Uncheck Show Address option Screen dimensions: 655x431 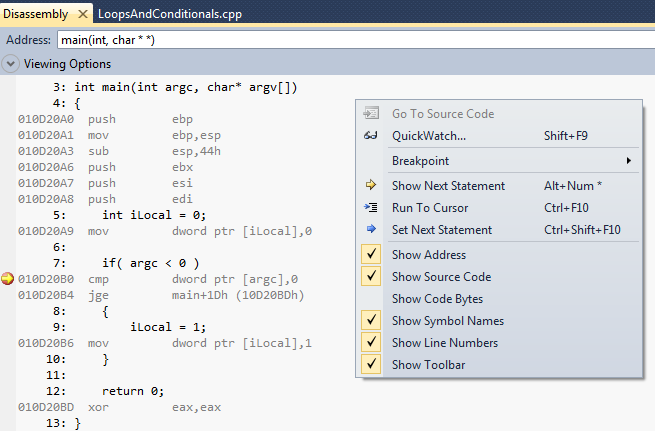tap(372, 255)
